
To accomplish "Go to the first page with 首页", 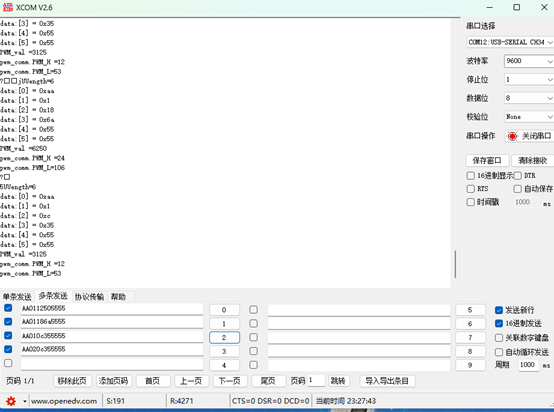I will coord(153,381).
